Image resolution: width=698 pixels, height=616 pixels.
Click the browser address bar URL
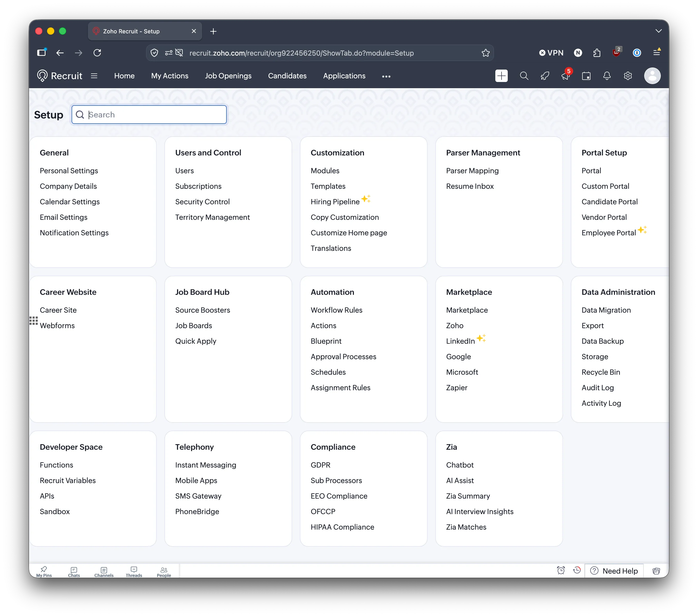301,53
